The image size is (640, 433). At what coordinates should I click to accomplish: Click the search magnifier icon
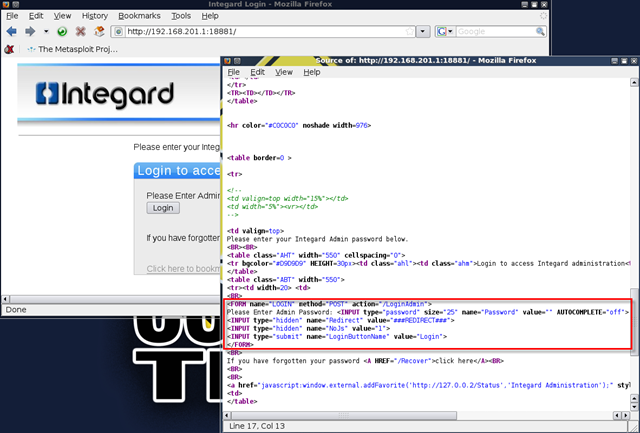541,32
